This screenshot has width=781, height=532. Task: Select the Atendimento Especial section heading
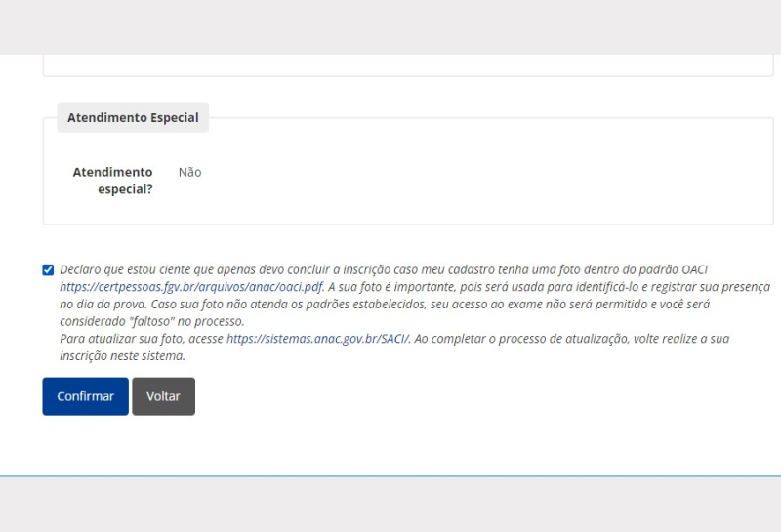pyautogui.click(x=133, y=118)
